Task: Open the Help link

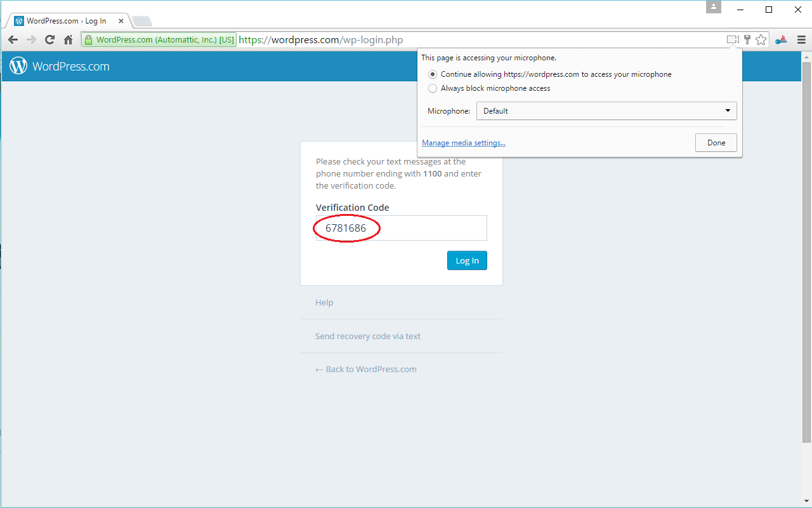Action: click(324, 302)
